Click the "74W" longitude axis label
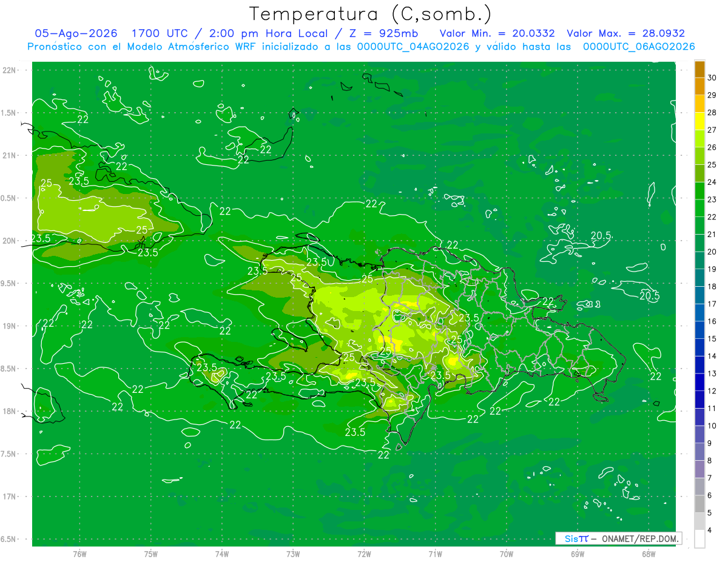 point(222,554)
